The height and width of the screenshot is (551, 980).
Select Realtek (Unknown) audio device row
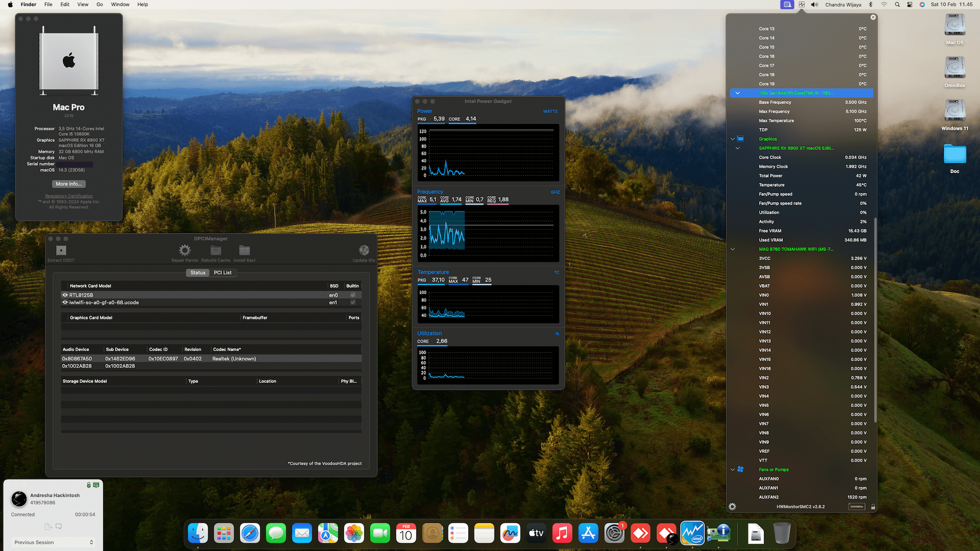point(211,359)
